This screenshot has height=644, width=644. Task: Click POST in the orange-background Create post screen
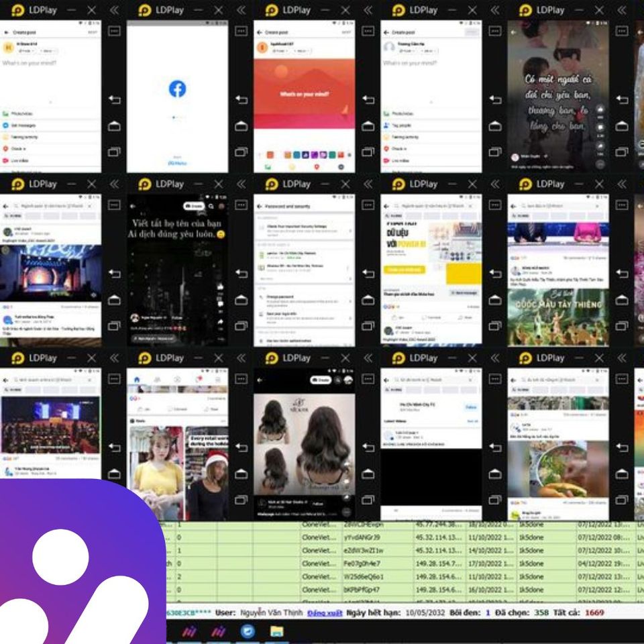pyautogui.click(x=346, y=32)
